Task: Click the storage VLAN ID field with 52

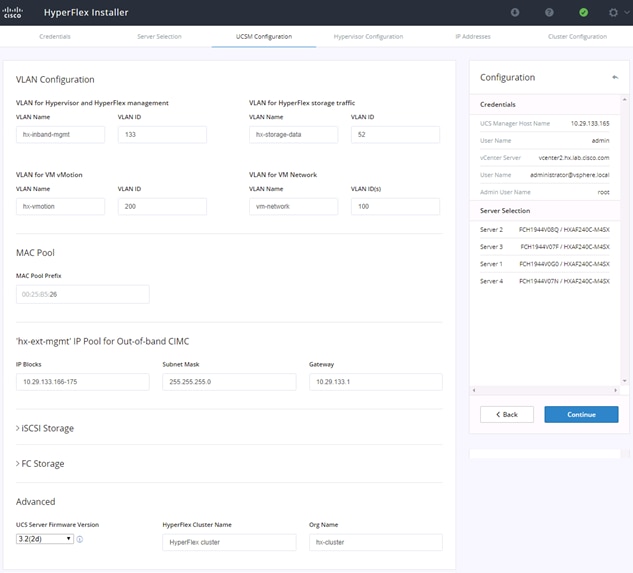Action: (395, 134)
